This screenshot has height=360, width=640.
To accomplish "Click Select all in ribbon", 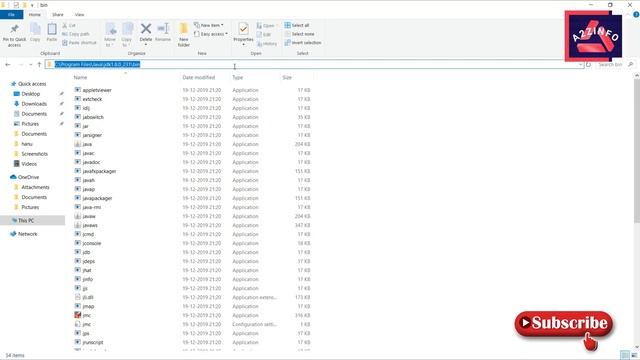I will (297, 25).
